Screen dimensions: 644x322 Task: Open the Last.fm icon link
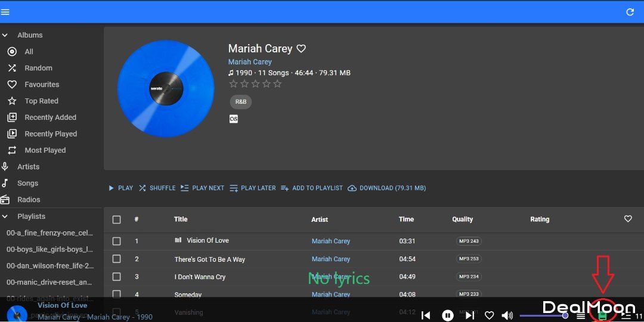pos(234,119)
